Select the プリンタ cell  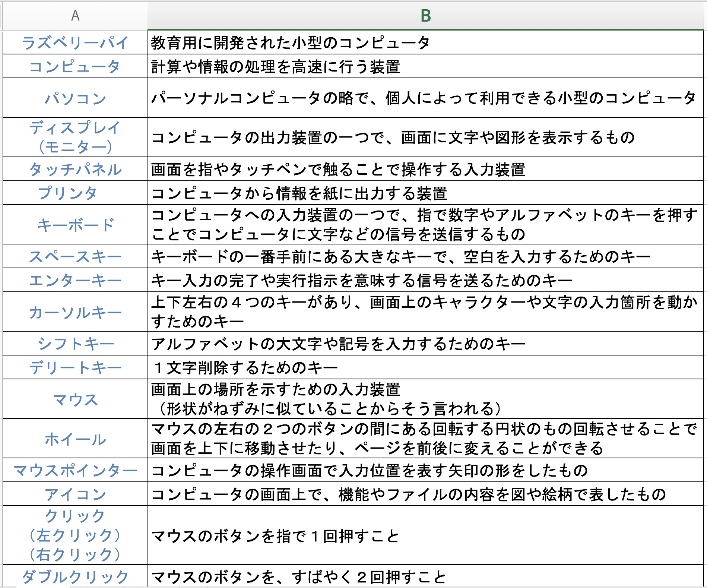tap(75, 193)
